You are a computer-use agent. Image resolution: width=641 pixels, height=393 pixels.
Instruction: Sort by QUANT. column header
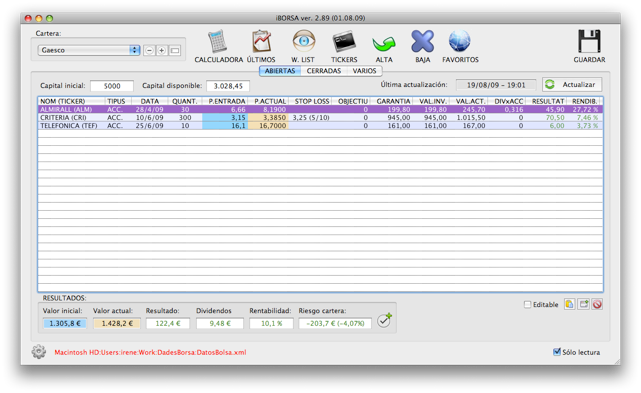(185, 101)
